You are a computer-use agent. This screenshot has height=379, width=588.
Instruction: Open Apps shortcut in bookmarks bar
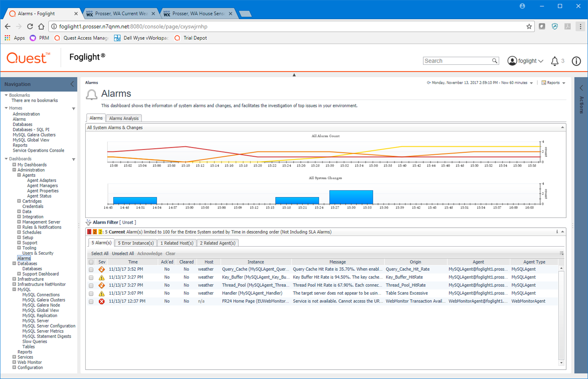click(15, 38)
